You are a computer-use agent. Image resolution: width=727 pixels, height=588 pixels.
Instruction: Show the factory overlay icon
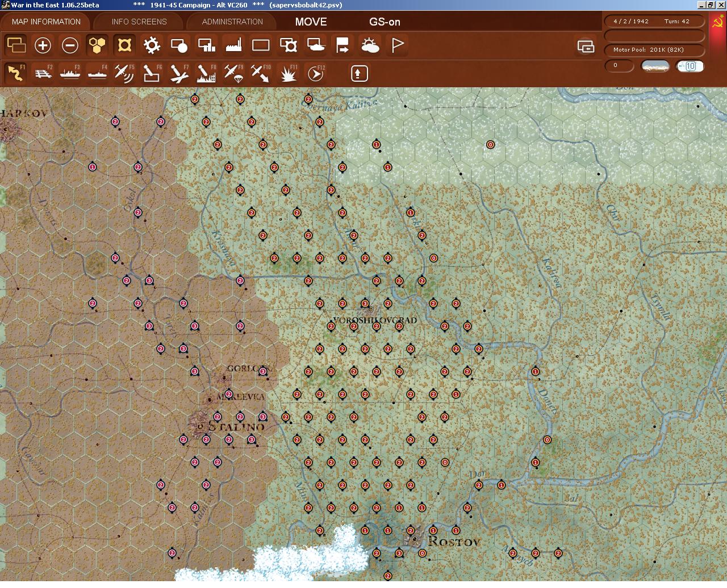coord(233,45)
